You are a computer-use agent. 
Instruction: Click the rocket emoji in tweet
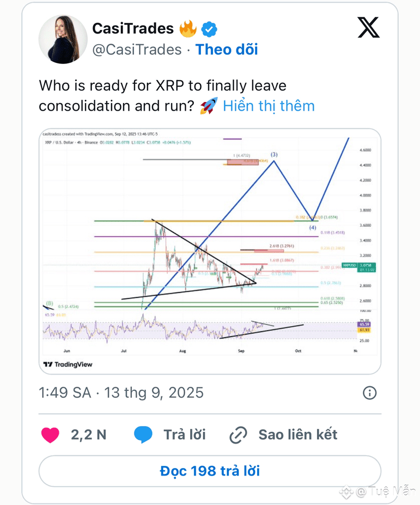coord(208,106)
